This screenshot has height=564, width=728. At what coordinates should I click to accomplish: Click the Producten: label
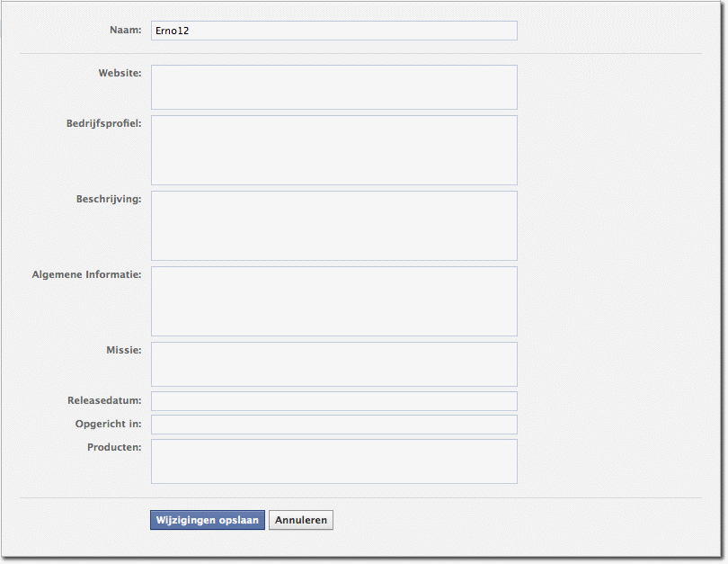114,447
